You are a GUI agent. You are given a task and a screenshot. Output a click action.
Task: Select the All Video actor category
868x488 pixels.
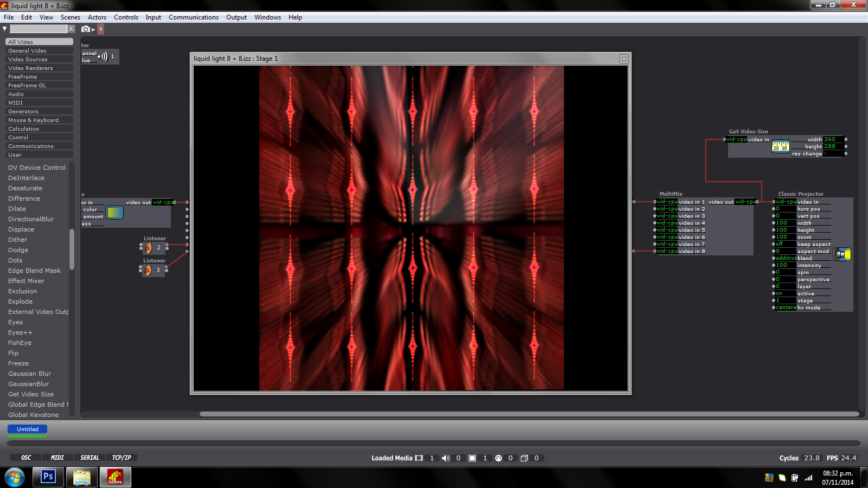pos(39,42)
